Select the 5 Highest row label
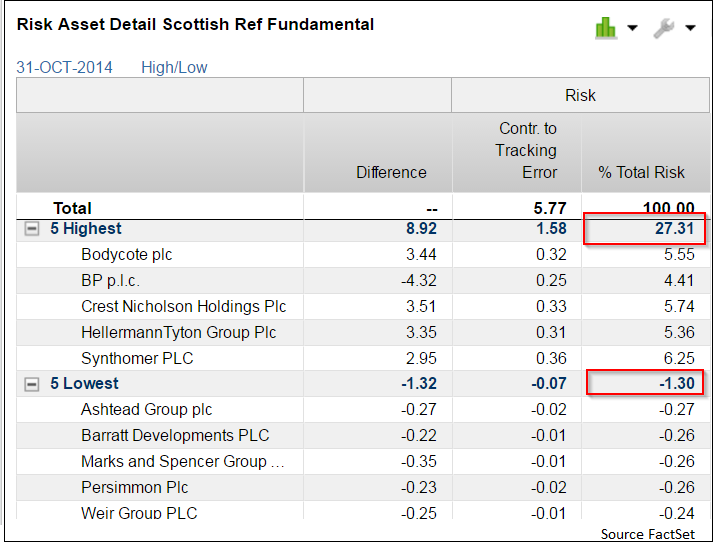The height and width of the screenshot is (543, 713). (86, 228)
